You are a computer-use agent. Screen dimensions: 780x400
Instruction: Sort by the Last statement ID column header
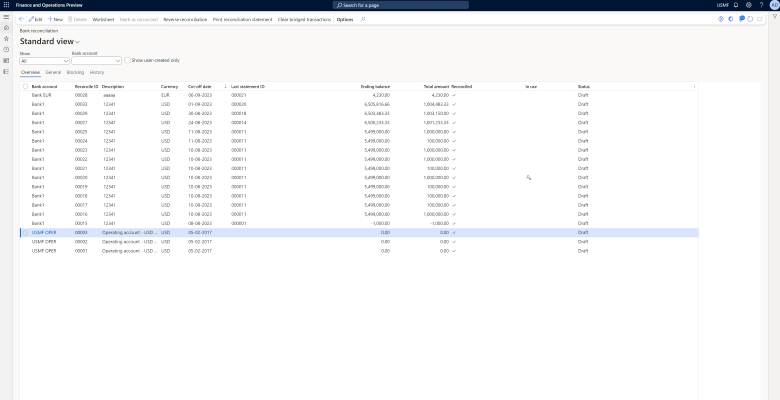pos(248,87)
